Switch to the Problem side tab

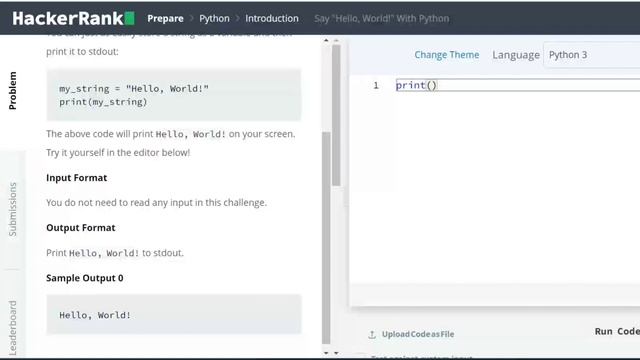click(x=13, y=91)
